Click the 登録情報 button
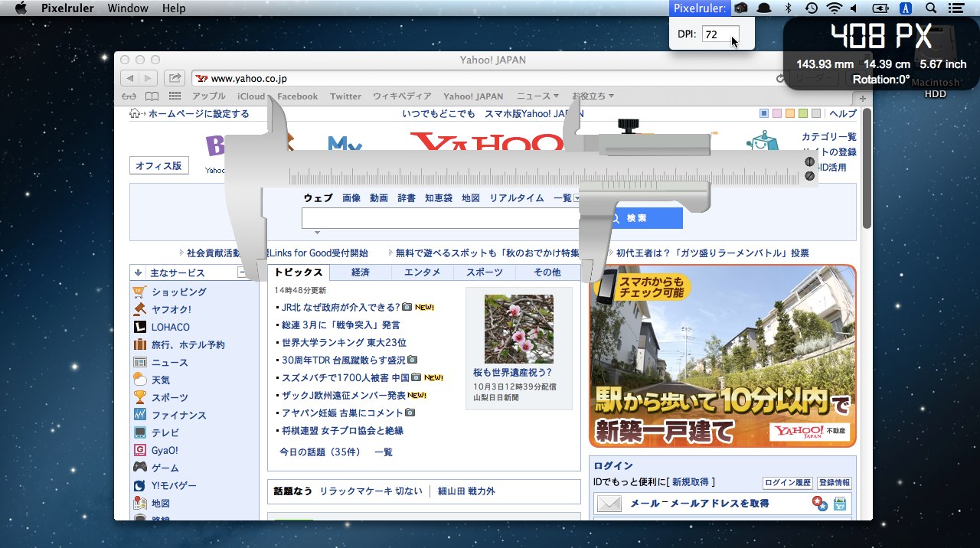Screen dimensions: 980x548 (x=834, y=483)
